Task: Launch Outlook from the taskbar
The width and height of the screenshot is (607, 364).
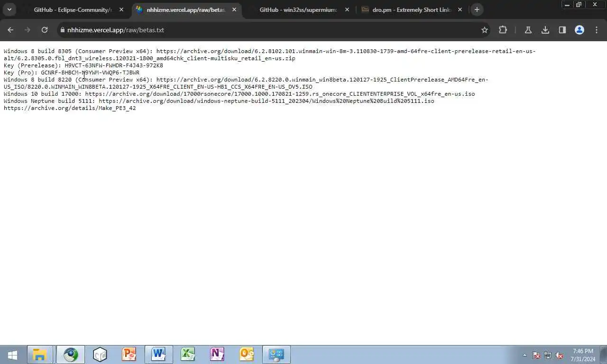Action: 247,355
